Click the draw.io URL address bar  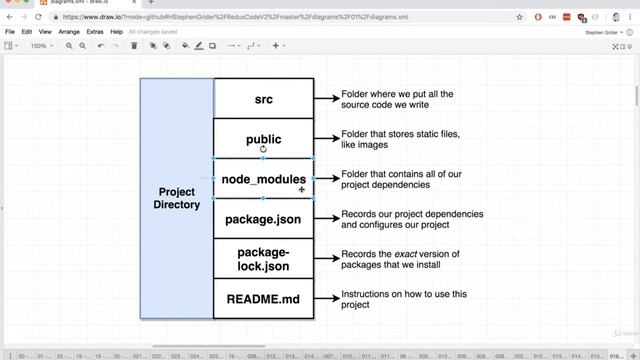pyautogui.click(x=236, y=17)
